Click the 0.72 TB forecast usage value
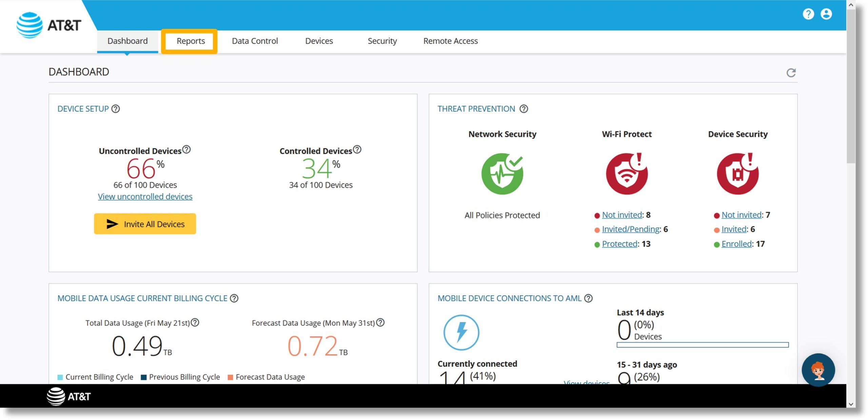 click(x=317, y=346)
